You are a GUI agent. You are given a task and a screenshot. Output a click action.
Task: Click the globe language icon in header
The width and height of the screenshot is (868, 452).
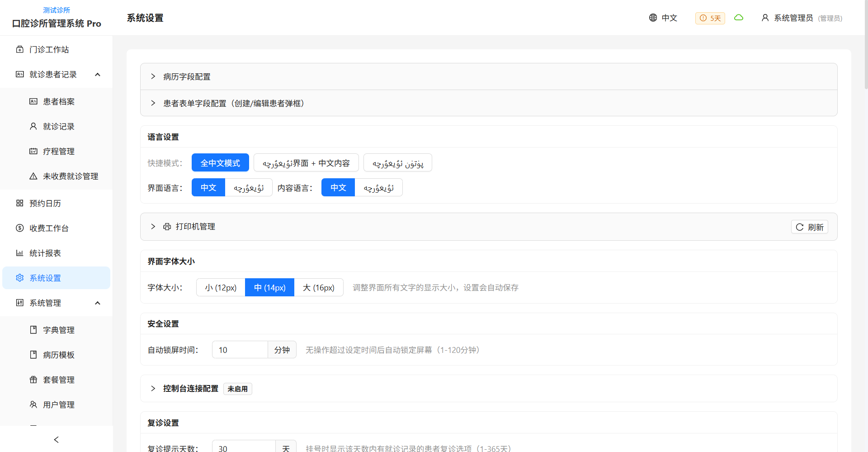653,18
